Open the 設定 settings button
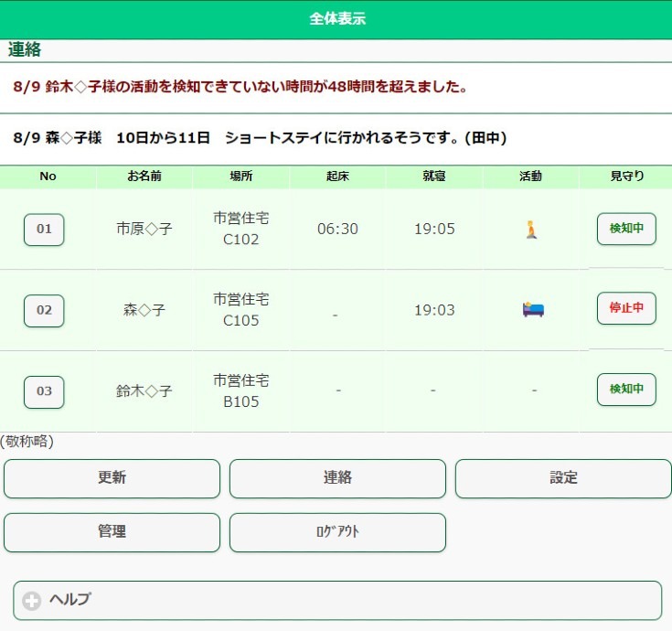Image resolution: width=672 pixels, height=631 pixels. click(563, 478)
